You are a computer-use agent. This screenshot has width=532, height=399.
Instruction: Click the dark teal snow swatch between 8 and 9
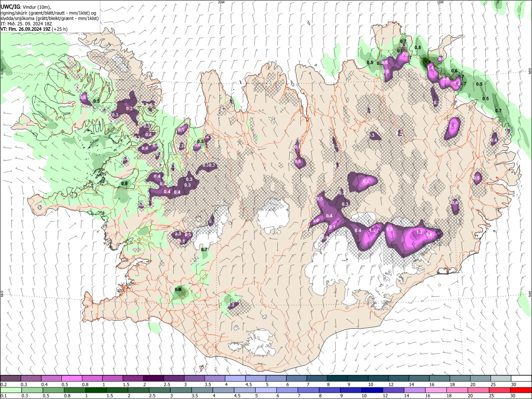(x=337, y=379)
